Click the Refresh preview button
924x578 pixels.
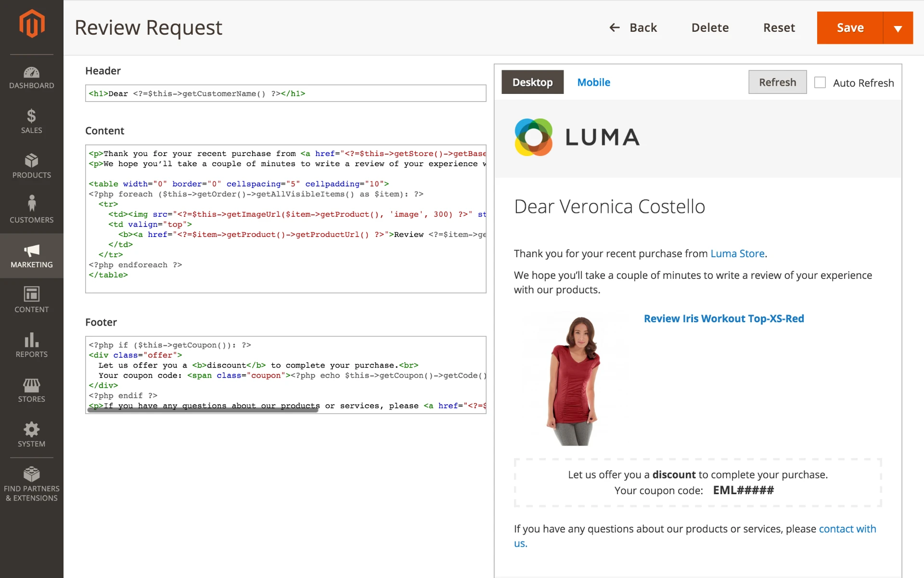click(777, 82)
